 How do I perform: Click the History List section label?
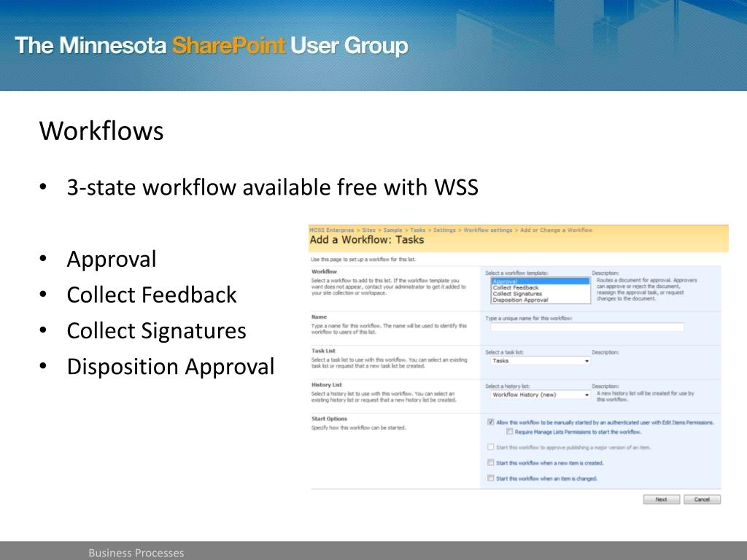(327, 385)
